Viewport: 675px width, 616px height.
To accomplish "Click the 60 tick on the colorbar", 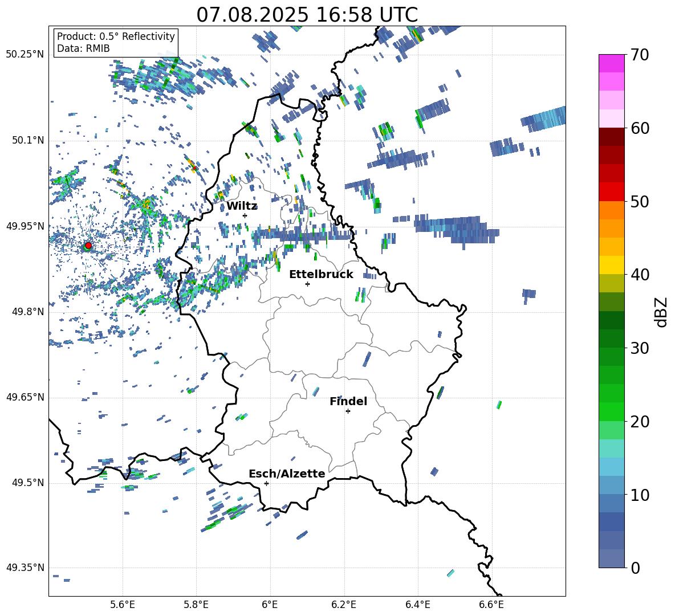I will pos(640,128).
